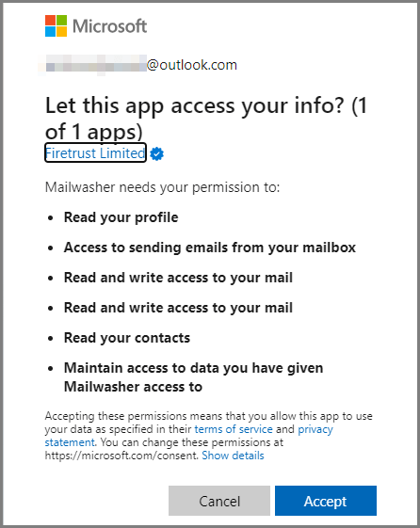Click the Microsoft four-square logo
The height and width of the screenshot is (528, 420).
[56, 25]
